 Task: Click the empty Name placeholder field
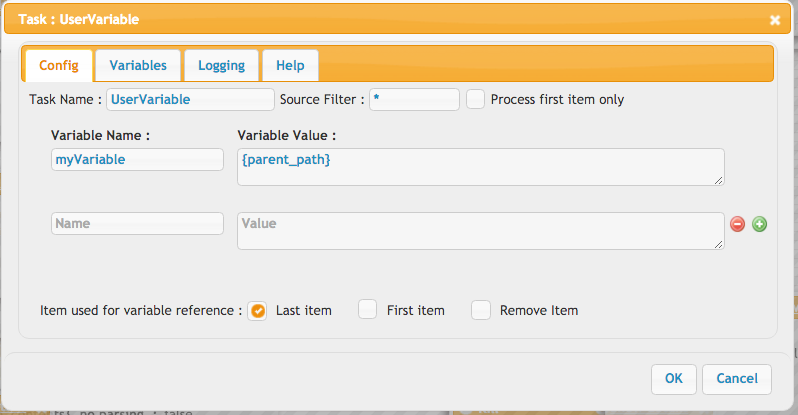point(137,224)
